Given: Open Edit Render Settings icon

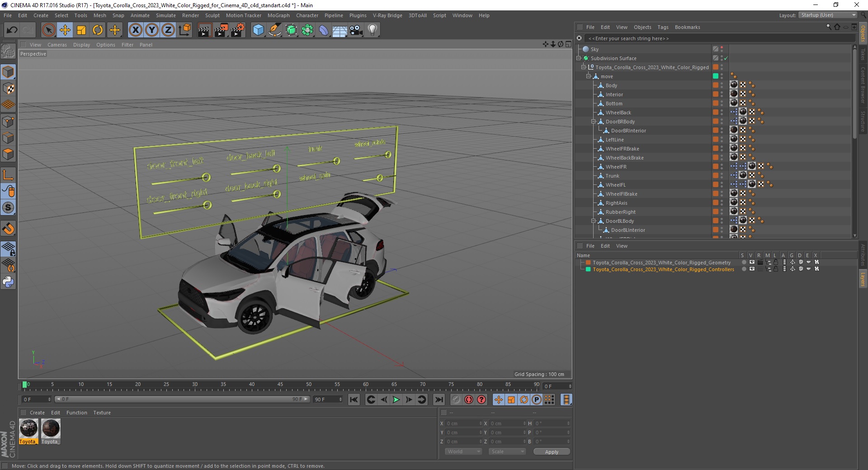Looking at the screenshot, I should [x=238, y=30].
